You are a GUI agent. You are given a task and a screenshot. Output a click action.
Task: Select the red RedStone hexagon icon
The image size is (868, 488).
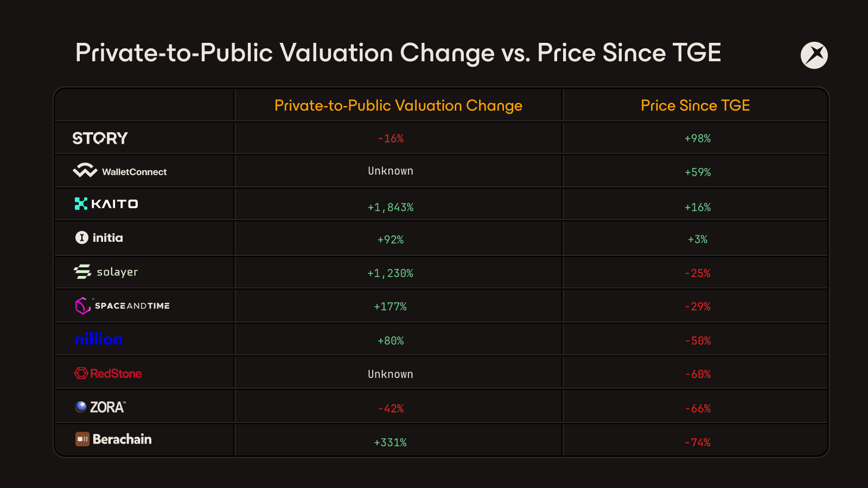[81, 373]
